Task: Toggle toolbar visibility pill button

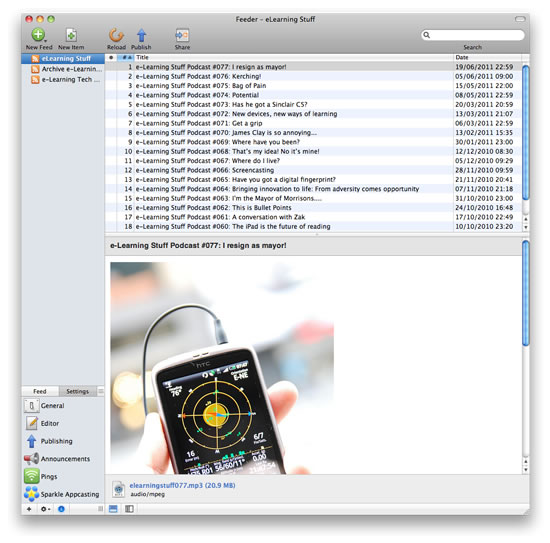Action: [x=519, y=19]
